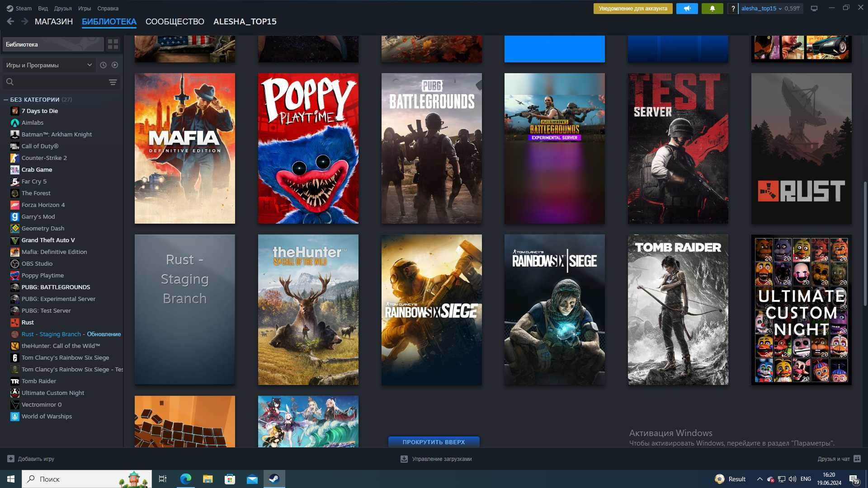
Task: Open downloads manager icon
Action: point(404,459)
